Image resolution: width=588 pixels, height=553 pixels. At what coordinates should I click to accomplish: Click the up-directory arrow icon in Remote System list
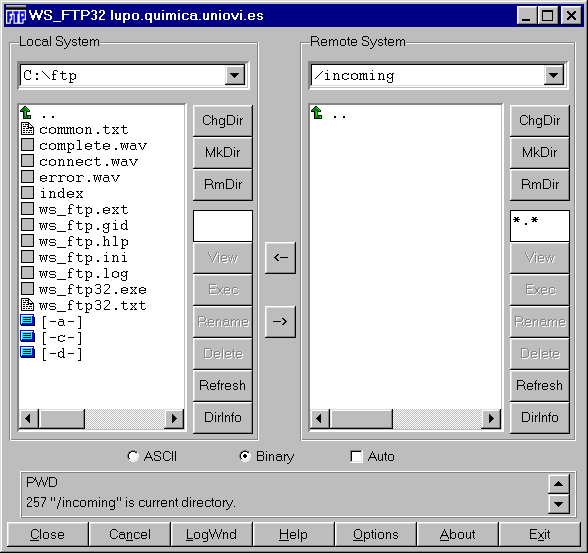(x=317, y=112)
